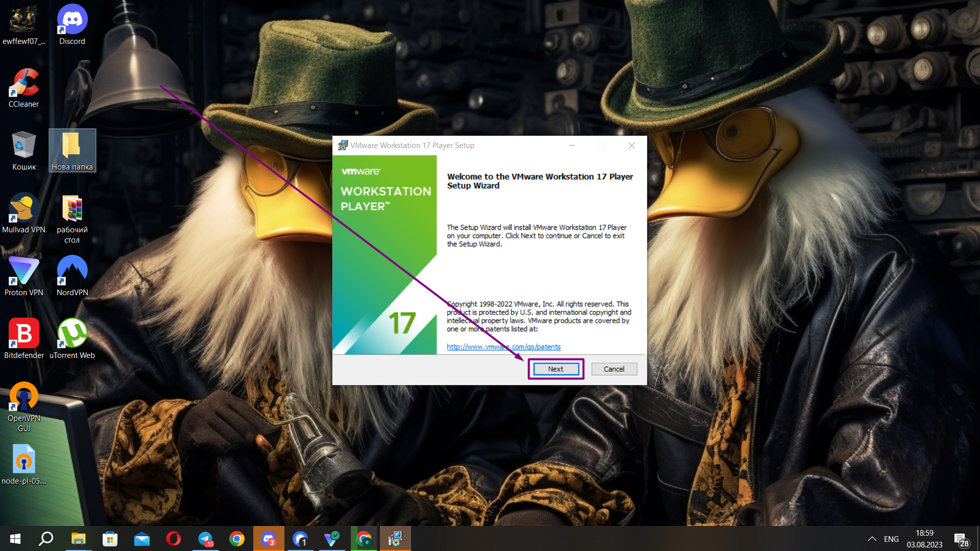
Task: Click the VMware setup title bar icon
Action: 343,146
